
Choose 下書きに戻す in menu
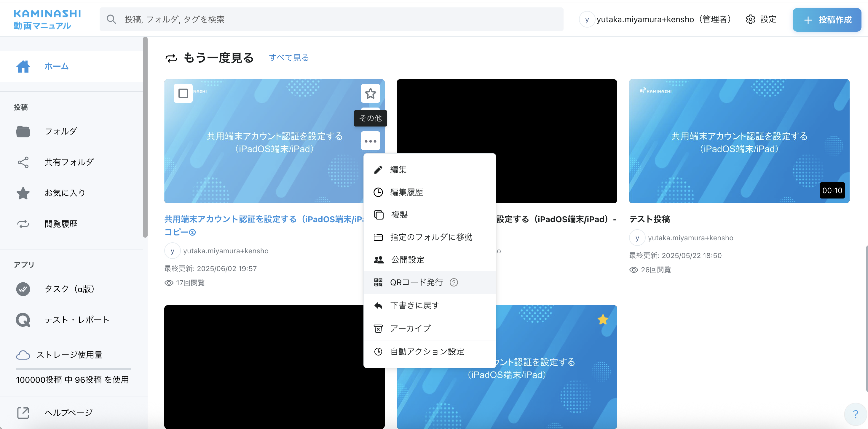[x=430, y=305]
